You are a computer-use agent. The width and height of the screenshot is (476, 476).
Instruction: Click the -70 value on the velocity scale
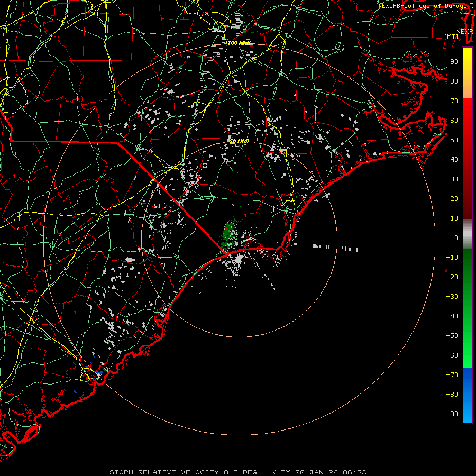452,375
